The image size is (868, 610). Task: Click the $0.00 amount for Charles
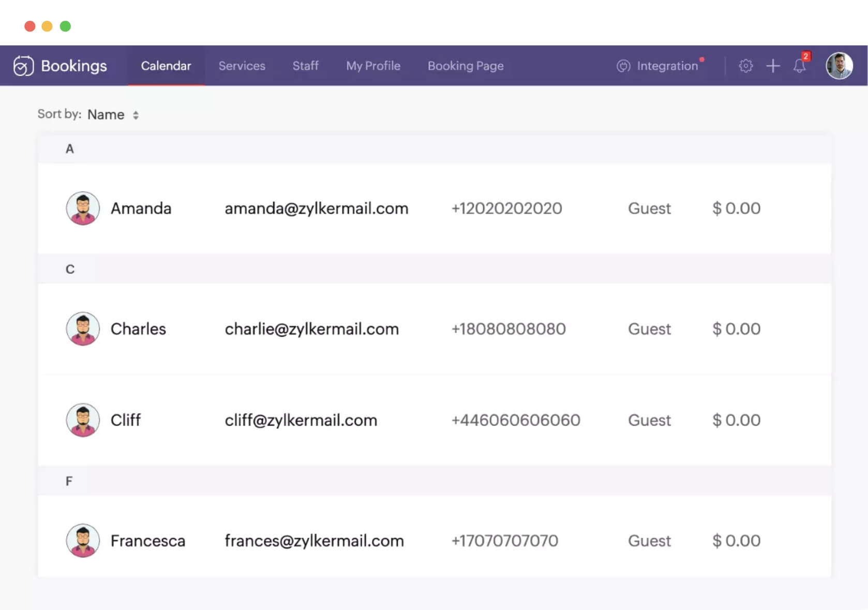click(x=736, y=329)
